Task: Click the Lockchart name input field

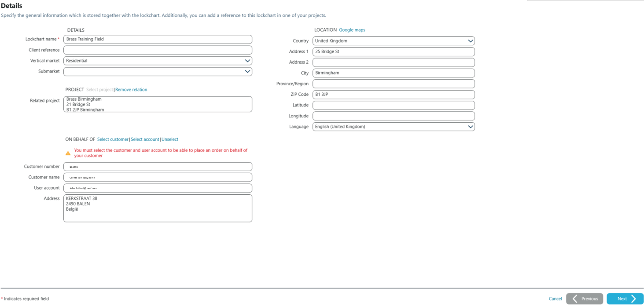Action: (x=158, y=39)
